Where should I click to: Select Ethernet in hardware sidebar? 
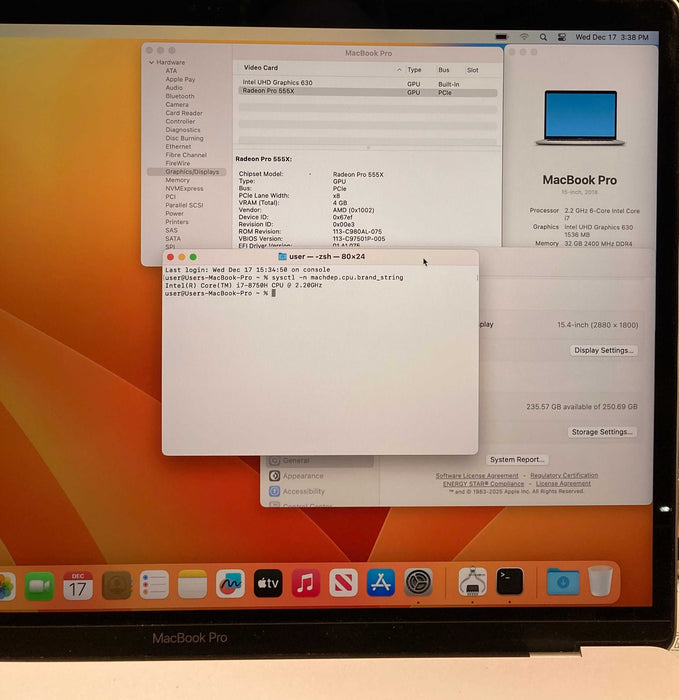[178, 146]
